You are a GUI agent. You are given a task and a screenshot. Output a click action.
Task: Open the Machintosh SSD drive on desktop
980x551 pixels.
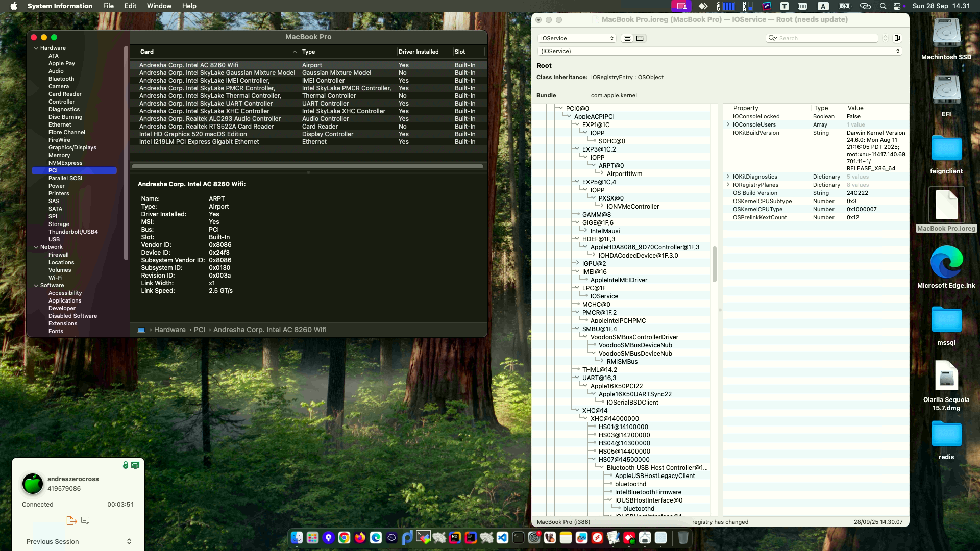click(946, 39)
